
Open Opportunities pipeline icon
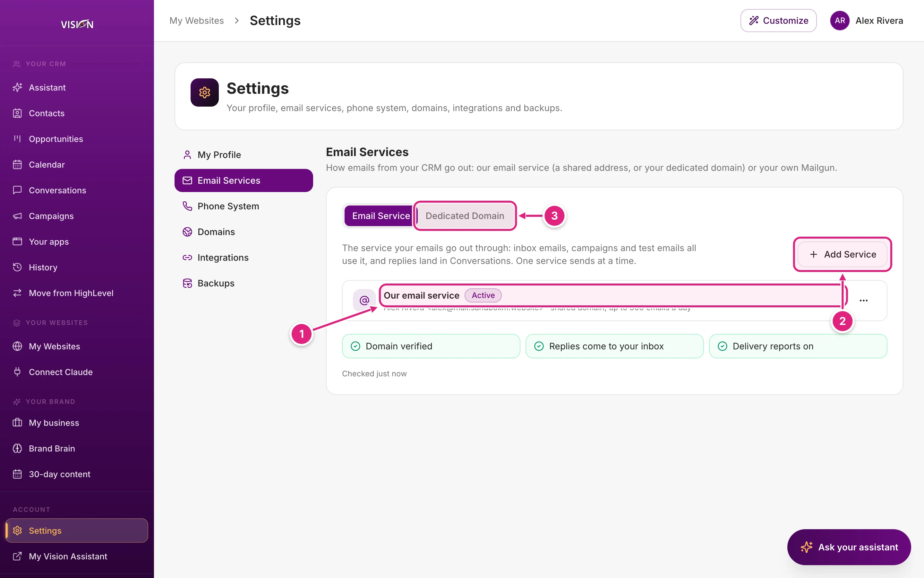coord(17,139)
